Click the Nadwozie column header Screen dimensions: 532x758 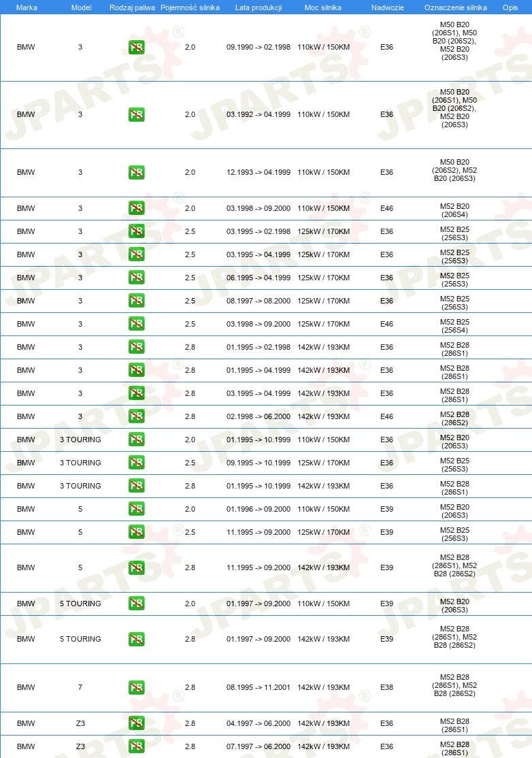(388, 7)
